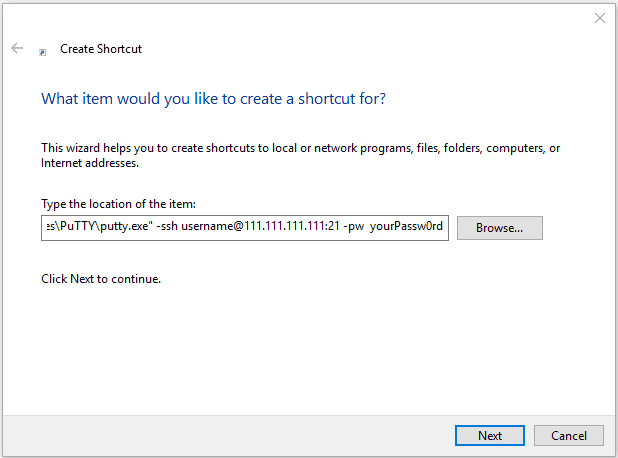Click the item location text field
Screen dimensions: 618x458
245,227
